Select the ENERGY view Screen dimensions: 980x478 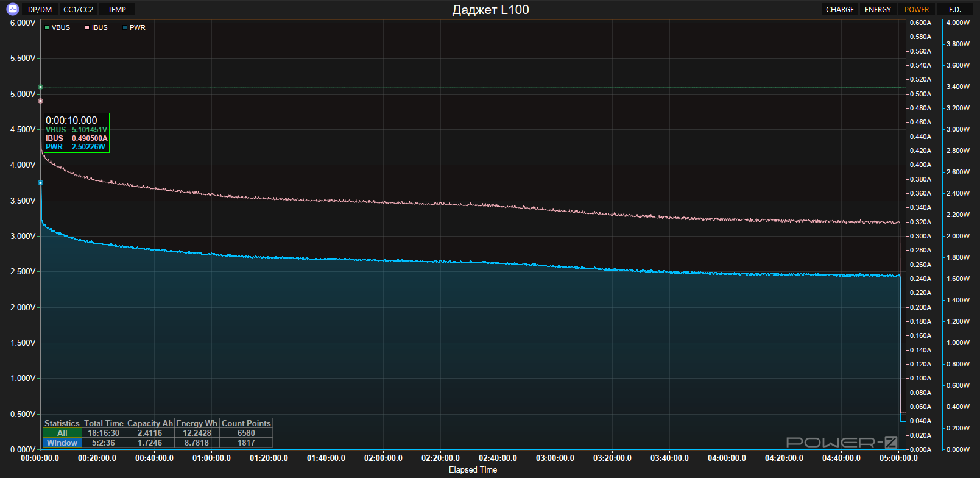point(878,9)
